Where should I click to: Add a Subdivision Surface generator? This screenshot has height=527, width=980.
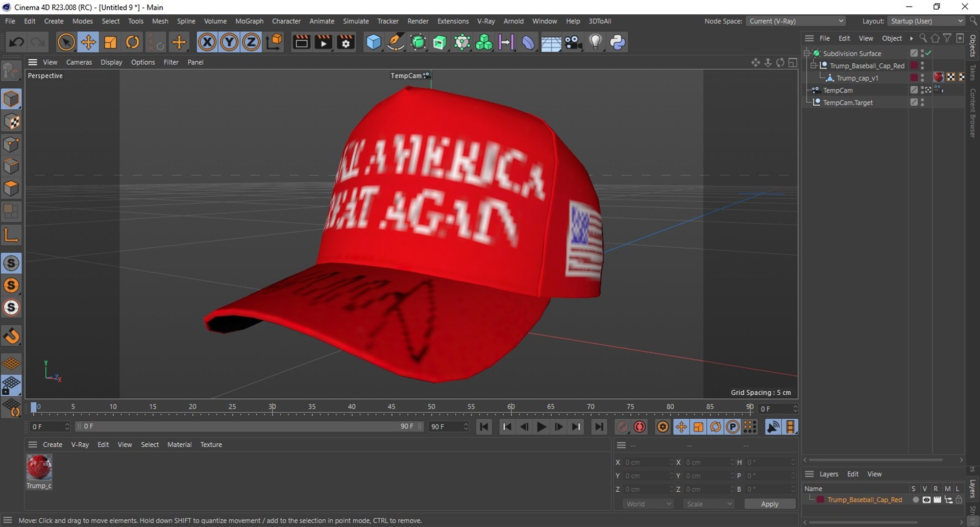[x=418, y=42]
